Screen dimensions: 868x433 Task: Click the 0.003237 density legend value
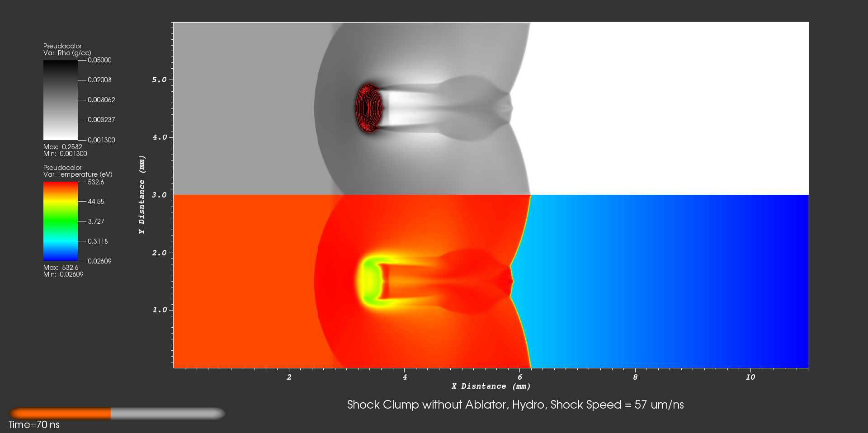click(101, 120)
